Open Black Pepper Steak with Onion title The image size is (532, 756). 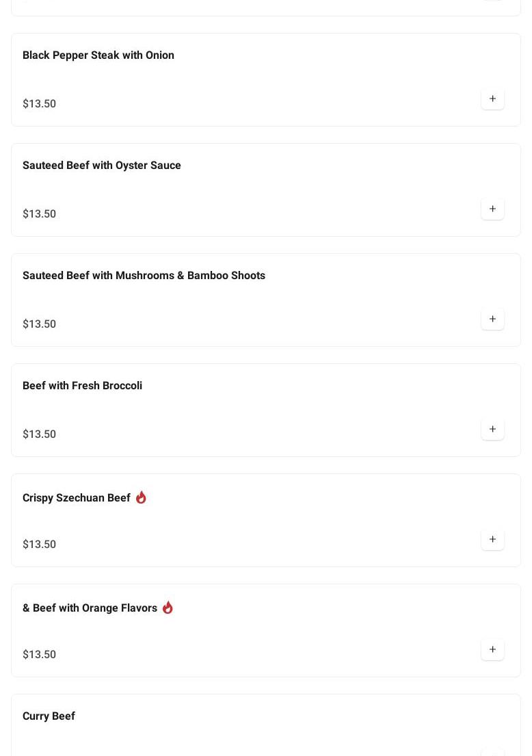pyautogui.click(x=98, y=55)
